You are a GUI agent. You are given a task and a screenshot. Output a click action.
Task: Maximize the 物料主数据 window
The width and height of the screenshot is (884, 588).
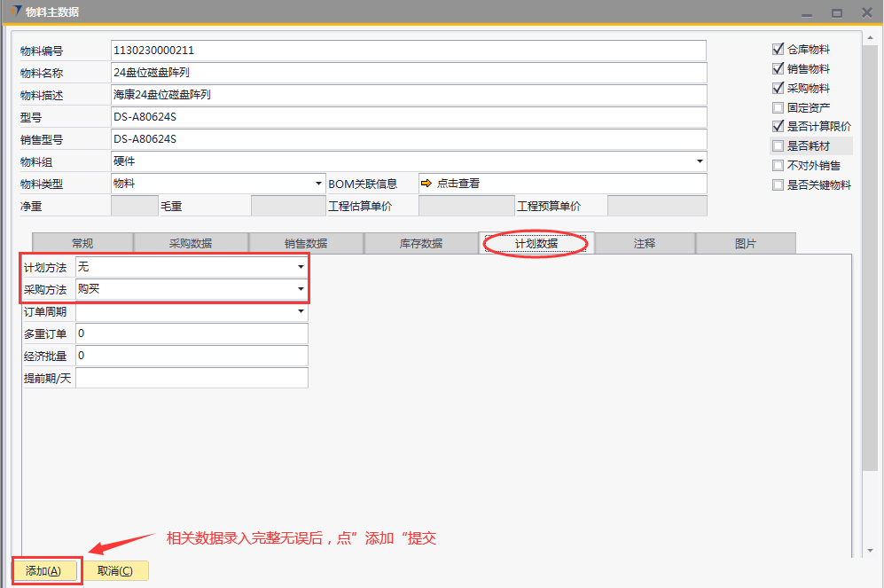click(x=836, y=12)
